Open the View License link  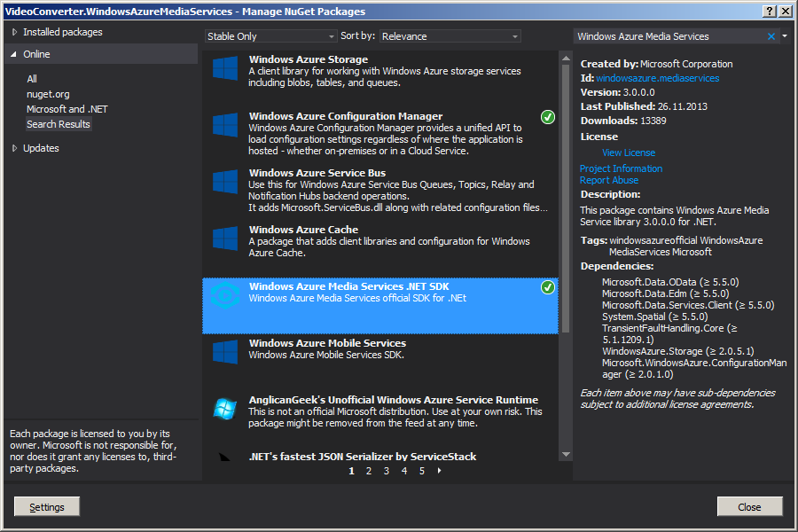(628, 152)
